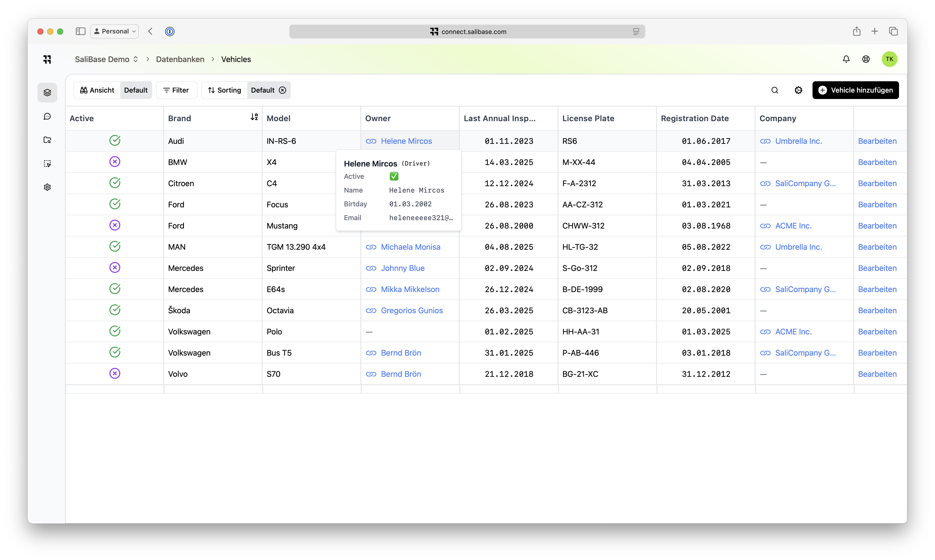Click link icon beside Helene Mircos
The height and width of the screenshot is (560, 935).
click(371, 141)
